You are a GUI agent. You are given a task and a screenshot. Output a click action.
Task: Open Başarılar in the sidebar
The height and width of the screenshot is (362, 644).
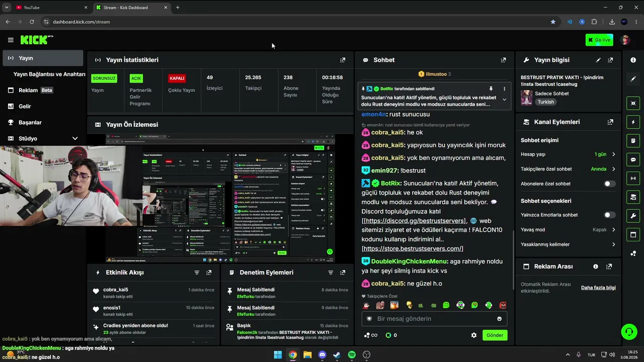[x=43, y=123]
